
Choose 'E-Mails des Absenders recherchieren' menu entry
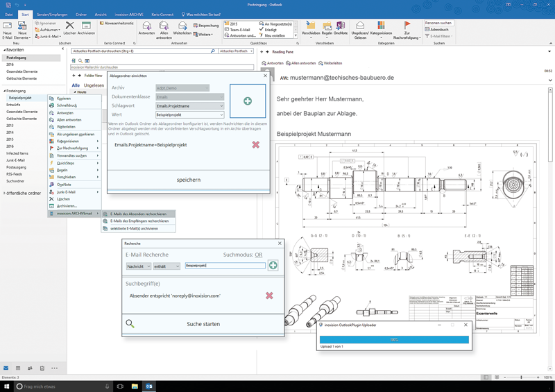138,214
